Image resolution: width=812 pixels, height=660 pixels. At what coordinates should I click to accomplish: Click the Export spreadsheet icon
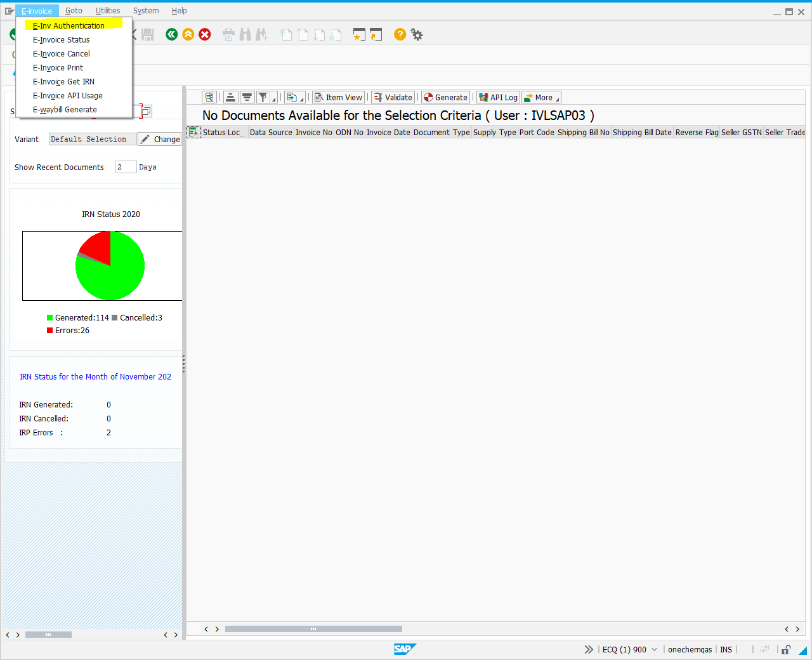[291, 97]
